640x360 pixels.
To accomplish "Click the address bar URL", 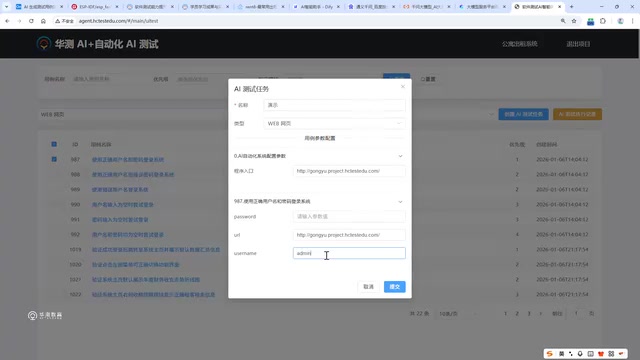I will (118, 21).
